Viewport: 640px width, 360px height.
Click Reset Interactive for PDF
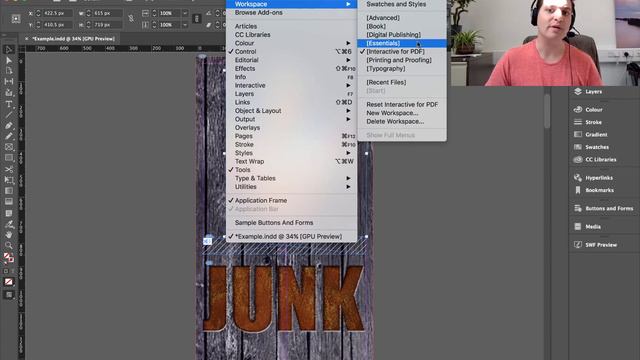[x=402, y=104]
